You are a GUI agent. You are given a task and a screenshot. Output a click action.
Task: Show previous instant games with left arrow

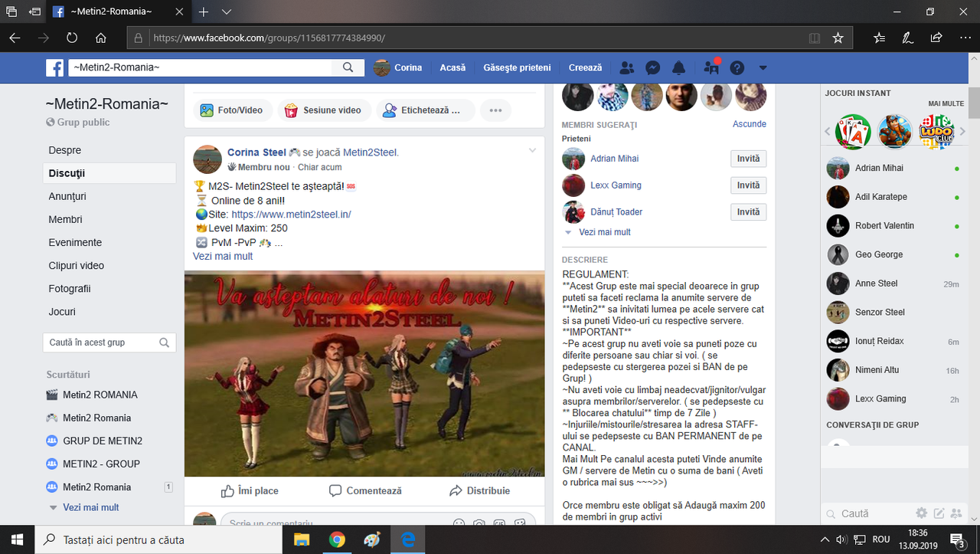pos(828,132)
